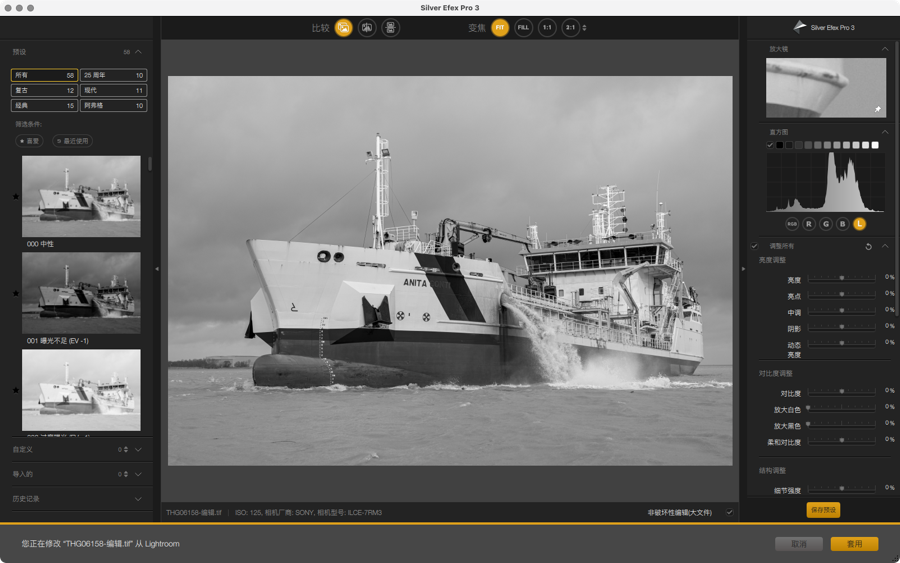
Task: Toggle the 调整所有 section checkbox
Action: pyautogui.click(x=754, y=246)
